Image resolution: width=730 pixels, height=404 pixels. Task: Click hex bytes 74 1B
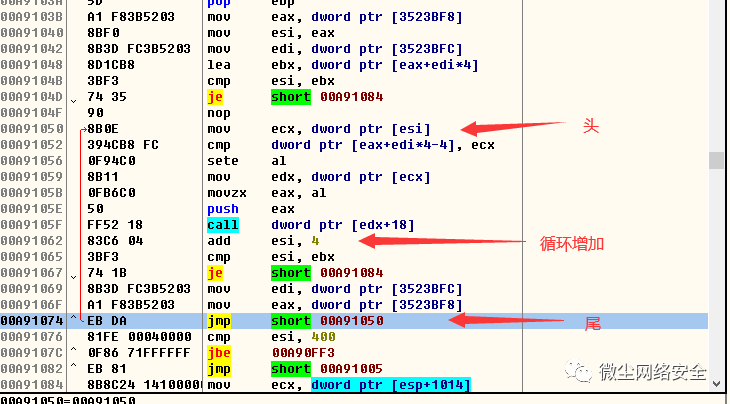click(107, 273)
